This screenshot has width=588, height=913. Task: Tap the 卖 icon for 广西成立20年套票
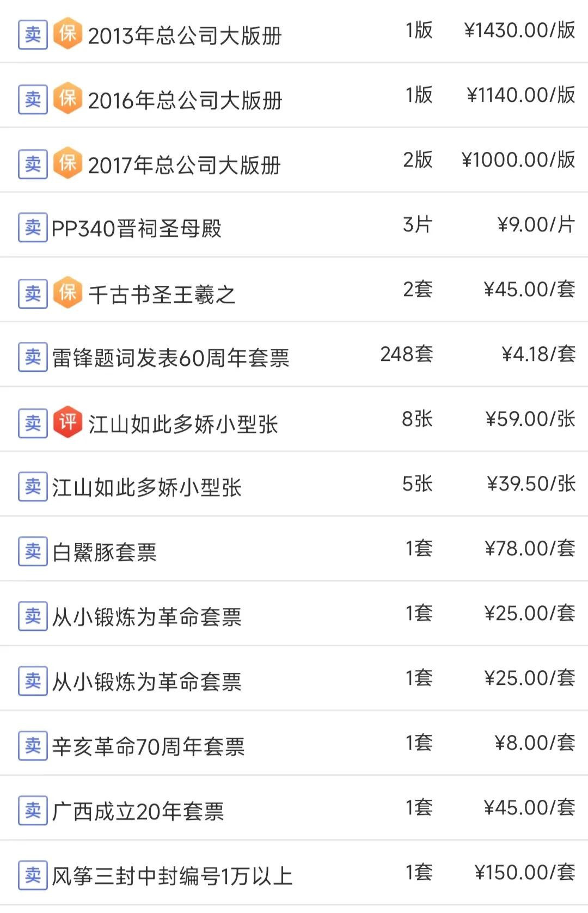pyautogui.click(x=33, y=811)
